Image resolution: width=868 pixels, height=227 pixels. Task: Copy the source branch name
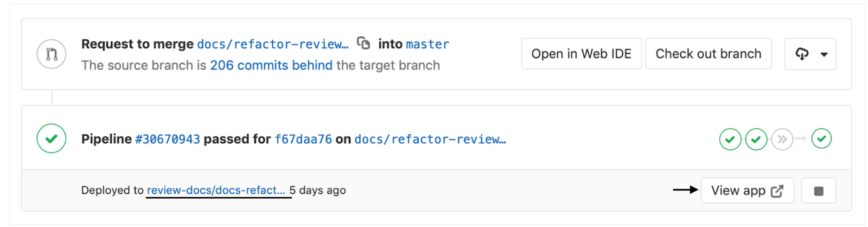363,43
